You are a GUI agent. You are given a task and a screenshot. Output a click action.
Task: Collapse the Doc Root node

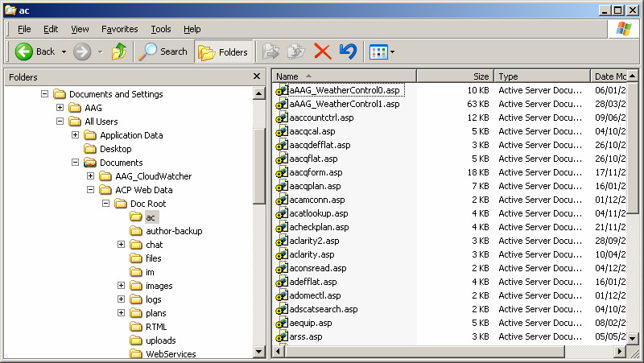point(106,204)
